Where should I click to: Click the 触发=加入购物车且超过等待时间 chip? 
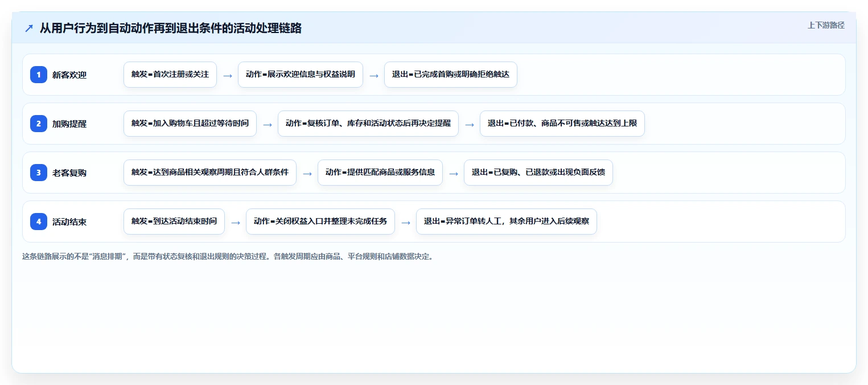(x=190, y=124)
